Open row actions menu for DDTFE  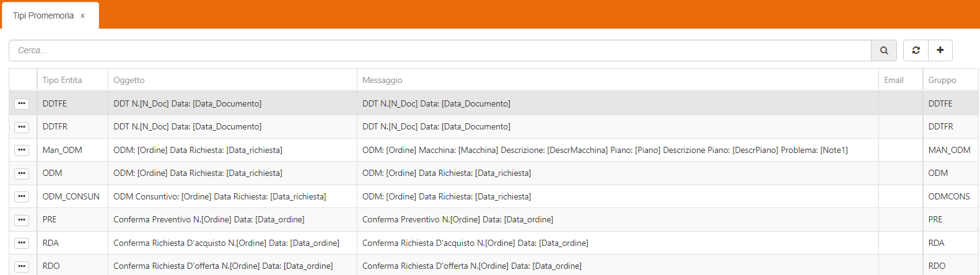22,104
